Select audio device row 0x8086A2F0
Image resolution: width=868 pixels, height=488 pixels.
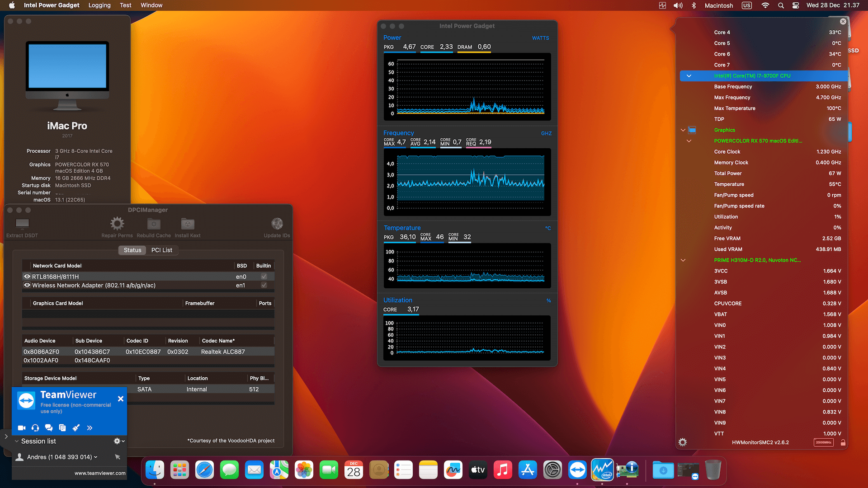148,352
